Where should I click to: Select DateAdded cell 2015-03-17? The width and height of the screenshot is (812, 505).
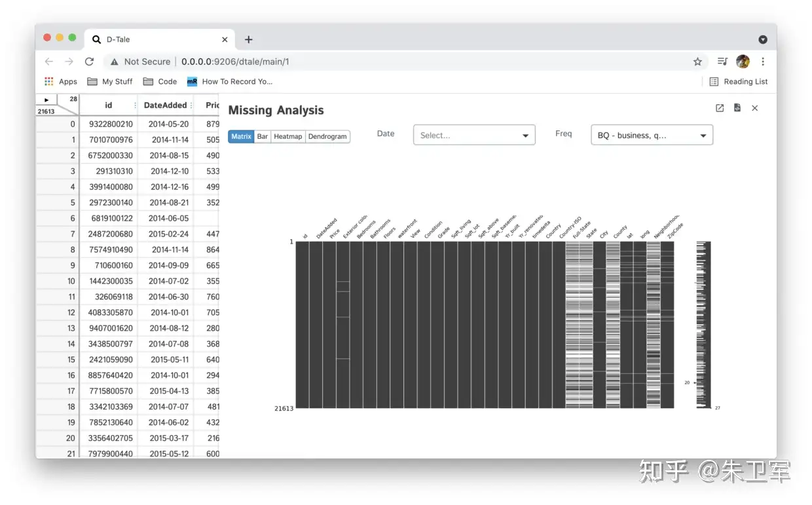166,438
